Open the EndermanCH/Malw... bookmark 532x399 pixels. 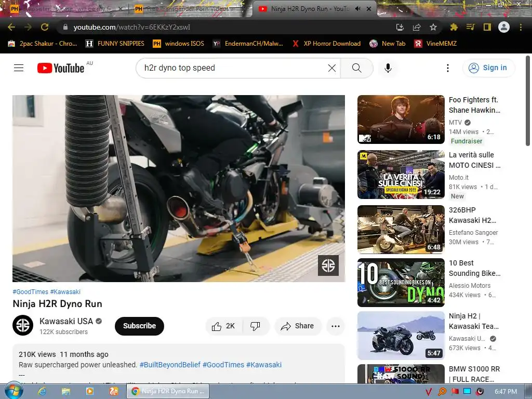248,44
